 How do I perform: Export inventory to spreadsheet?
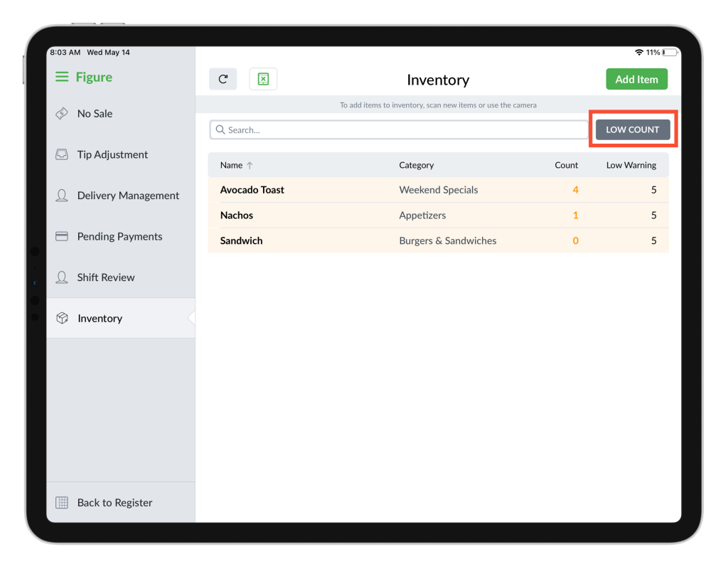(x=263, y=79)
